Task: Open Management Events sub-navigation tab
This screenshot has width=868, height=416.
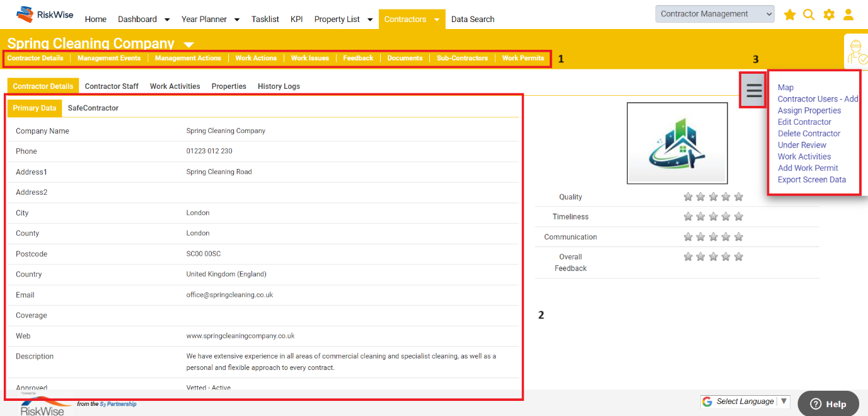Action: pos(109,58)
